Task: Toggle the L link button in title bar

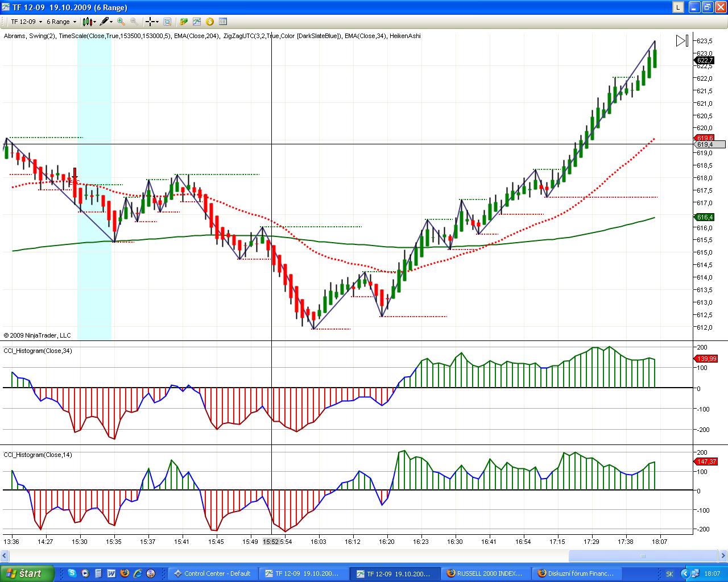Action: 678,7
